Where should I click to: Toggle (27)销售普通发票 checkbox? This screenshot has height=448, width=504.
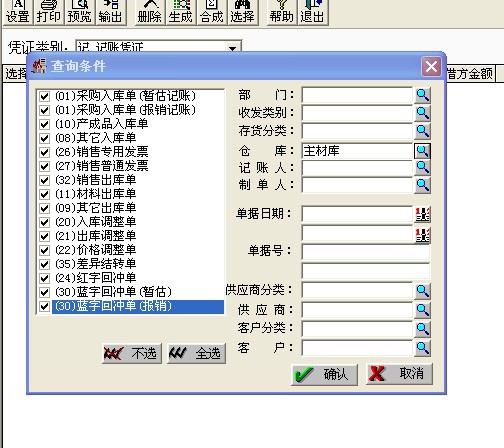click(44, 166)
